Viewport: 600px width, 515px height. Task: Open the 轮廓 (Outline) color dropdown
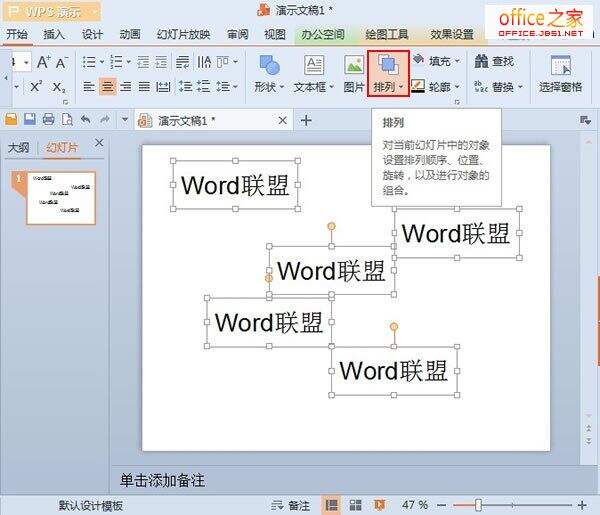point(434,87)
